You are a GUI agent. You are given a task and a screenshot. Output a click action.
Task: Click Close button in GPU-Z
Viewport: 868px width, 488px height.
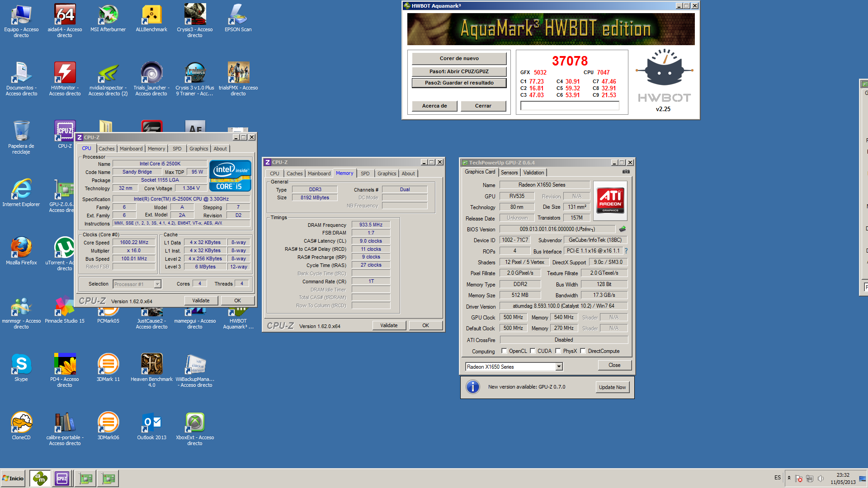click(614, 365)
